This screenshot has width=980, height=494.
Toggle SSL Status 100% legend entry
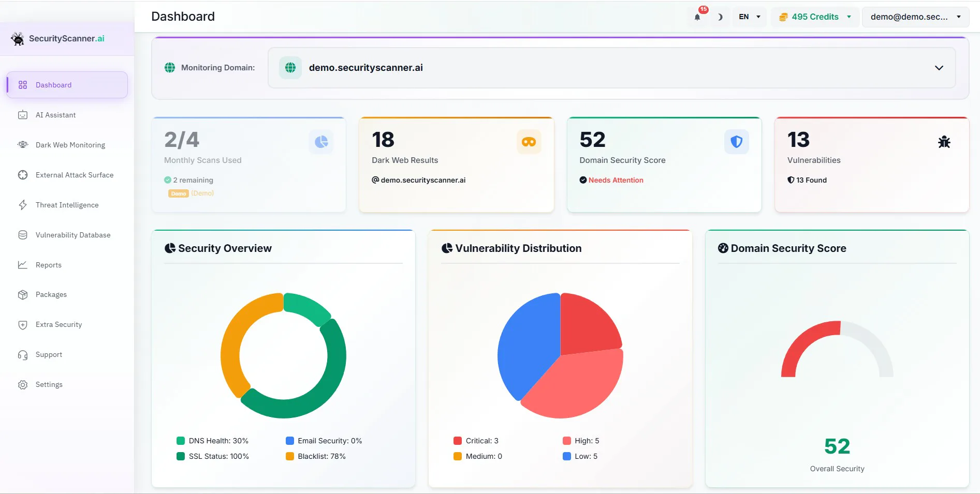213,456
